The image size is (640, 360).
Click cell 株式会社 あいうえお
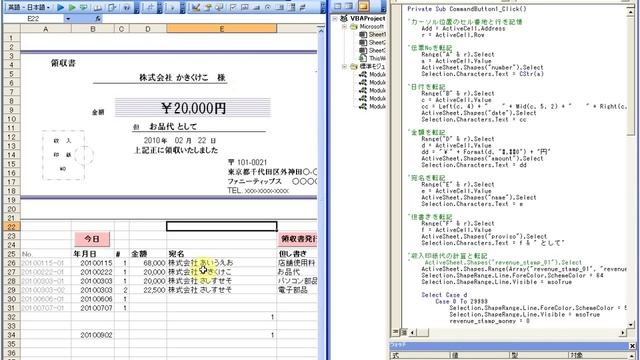coord(222,263)
